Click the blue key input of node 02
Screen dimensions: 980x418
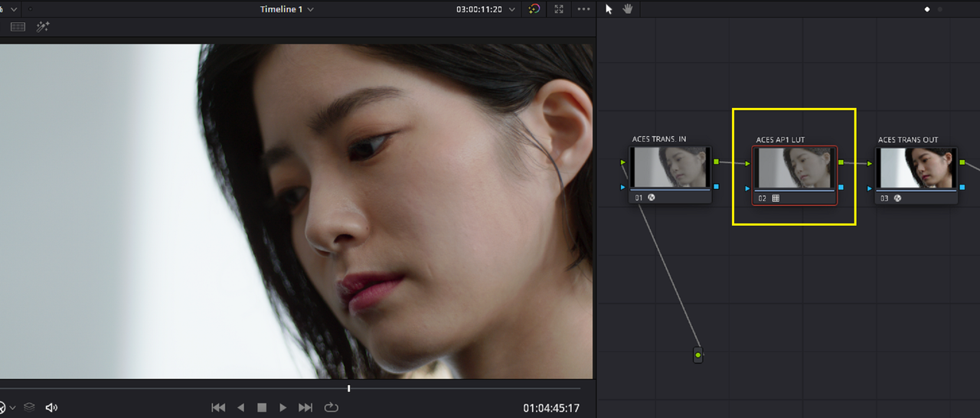pyautogui.click(x=748, y=188)
